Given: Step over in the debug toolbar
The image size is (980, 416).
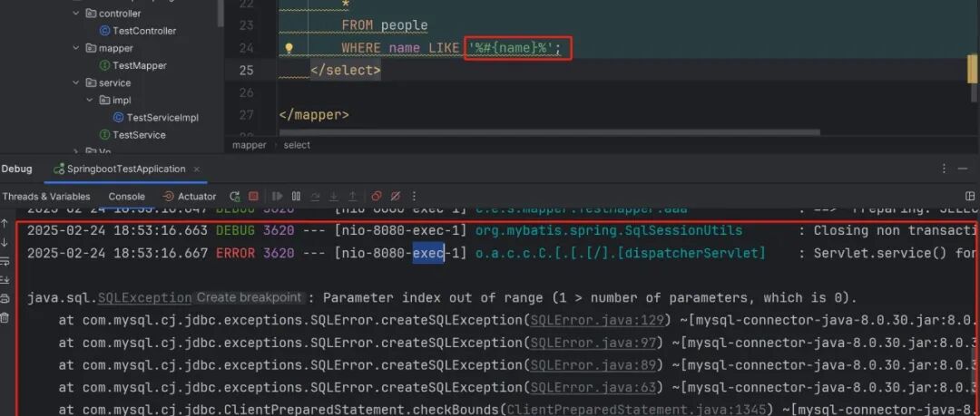Looking at the screenshot, I should pyautogui.click(x=316, y=196).
